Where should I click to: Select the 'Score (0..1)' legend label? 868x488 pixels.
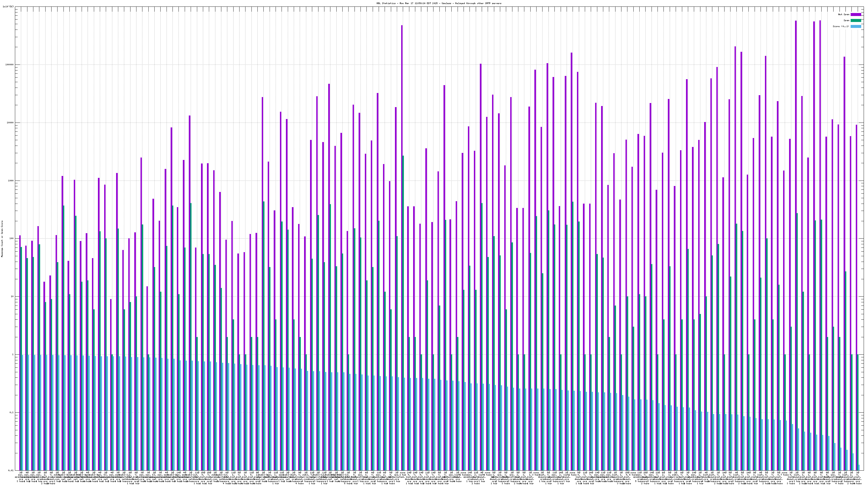pos(841,26)
